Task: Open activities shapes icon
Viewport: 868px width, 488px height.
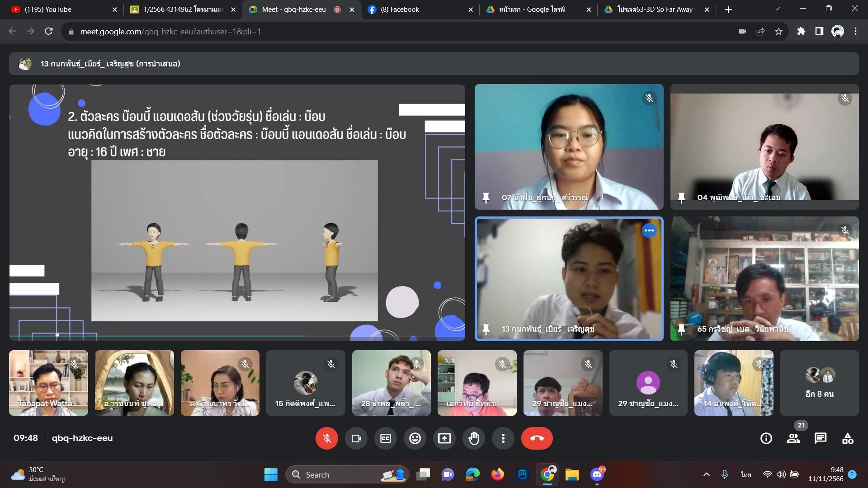Action: (848, 438)
